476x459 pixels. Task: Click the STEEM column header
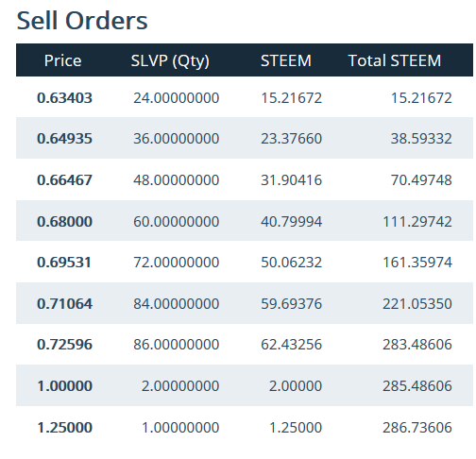(x=286, y=60)
